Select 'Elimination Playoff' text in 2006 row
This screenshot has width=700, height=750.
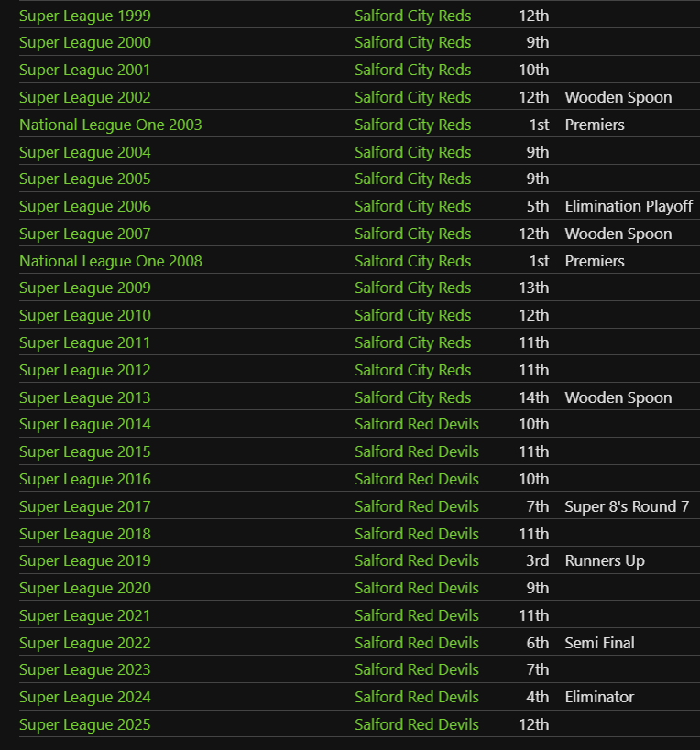[x=629, y=207]
